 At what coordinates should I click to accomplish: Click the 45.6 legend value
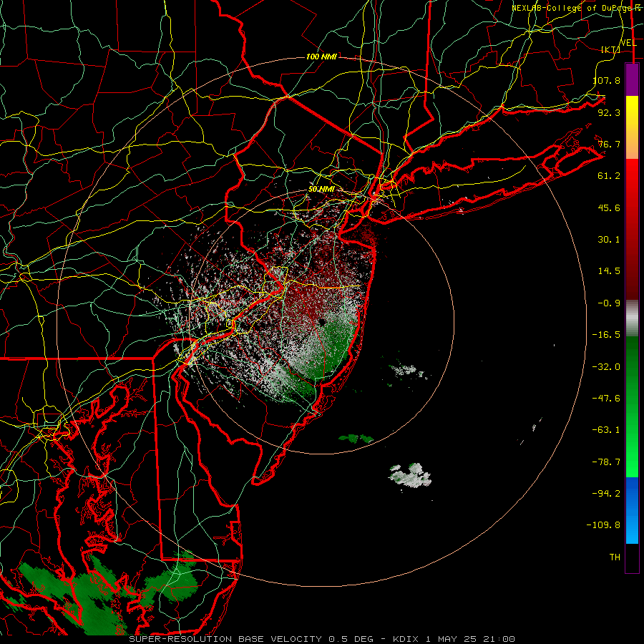coord(609,208)
